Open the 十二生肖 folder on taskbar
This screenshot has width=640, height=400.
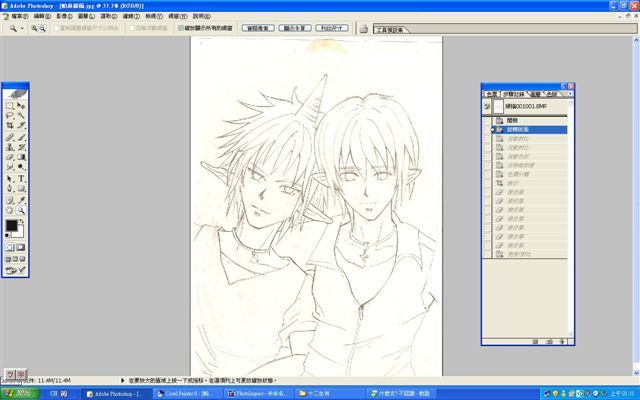click(330, 394)
